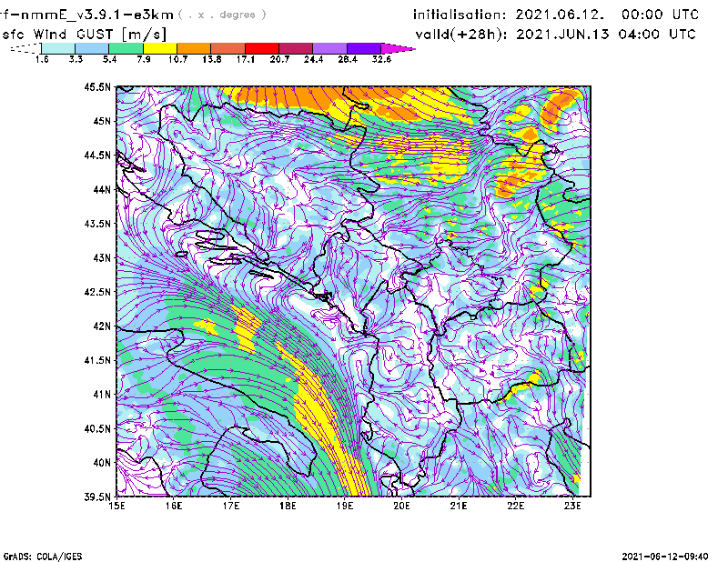
Task: Click the bright red legend swatch (17.1–20.7)
Action: (262, 48)
